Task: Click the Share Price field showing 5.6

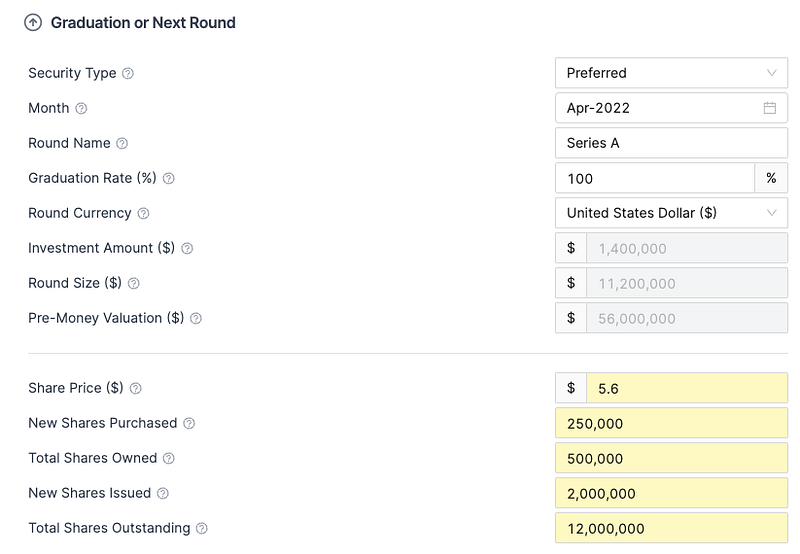Action: 686,388
